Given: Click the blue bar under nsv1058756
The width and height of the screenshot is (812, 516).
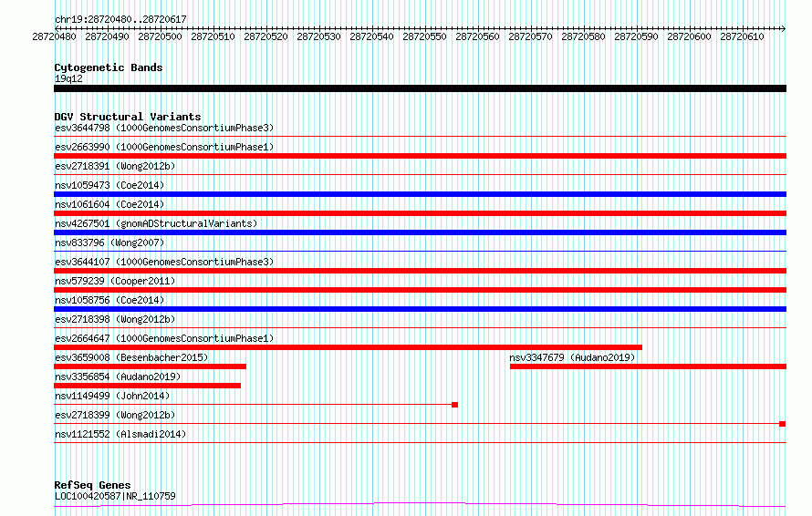Looking at the screenshot, I should pyautogui.click(x=420, y=309).
